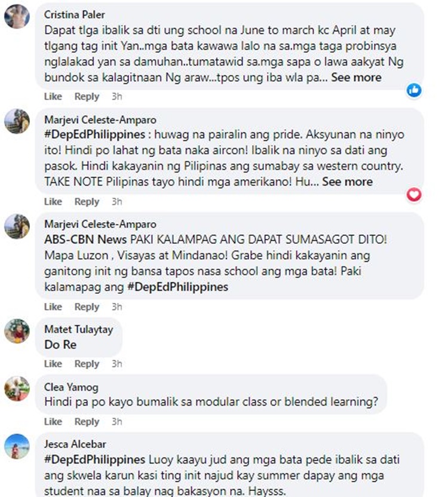448x497 pixels.
Task: Reply to Clea Yamog's comment
Action: 87,422
